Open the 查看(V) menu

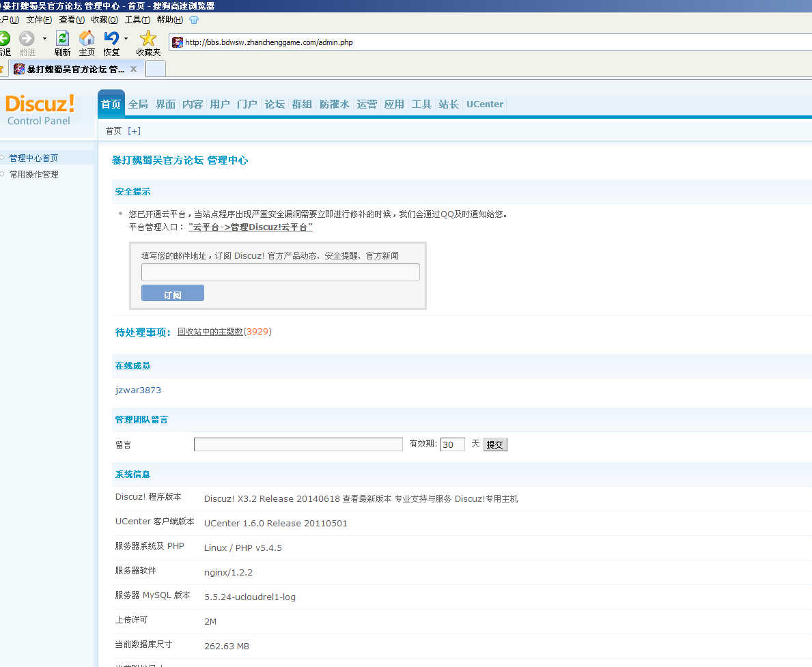click(x=72, y=20)
